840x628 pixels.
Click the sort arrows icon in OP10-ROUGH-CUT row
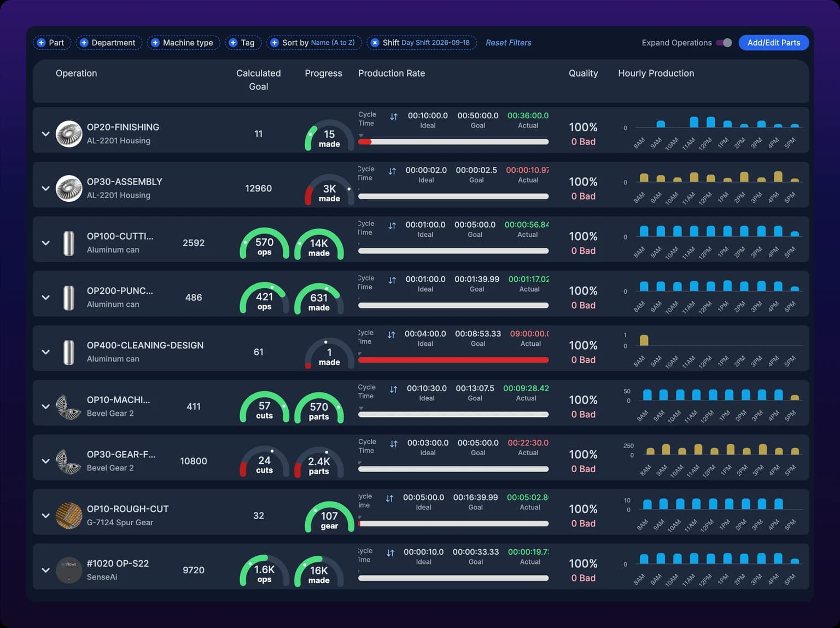pos(390,498)
